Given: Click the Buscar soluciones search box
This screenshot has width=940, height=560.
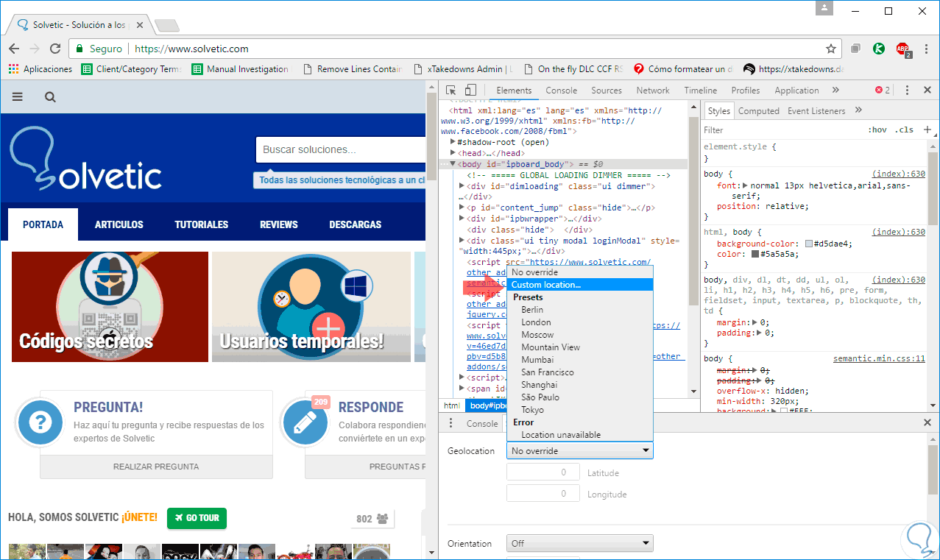Looking at the screenshot, I should pyautogui.click(x=342, y=150).
